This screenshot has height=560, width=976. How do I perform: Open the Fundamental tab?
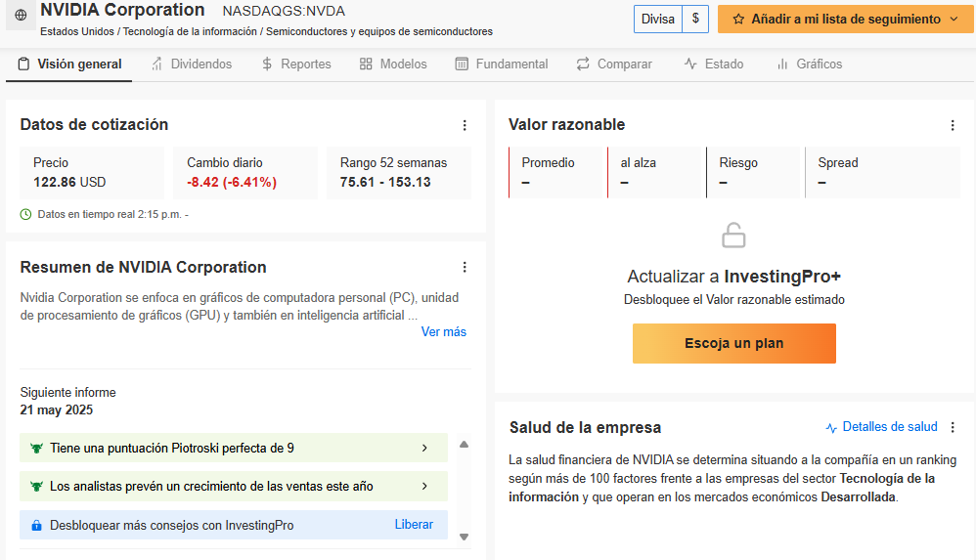coord(501,65)
